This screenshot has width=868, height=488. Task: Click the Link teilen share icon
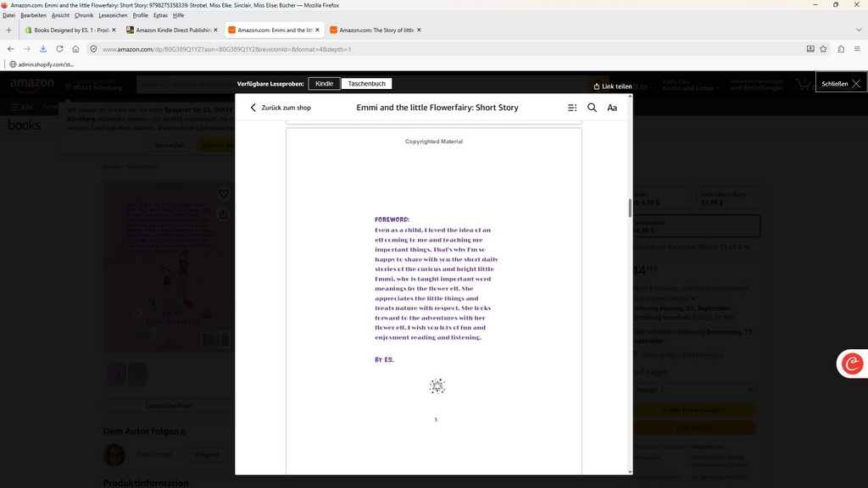[596, 86]
